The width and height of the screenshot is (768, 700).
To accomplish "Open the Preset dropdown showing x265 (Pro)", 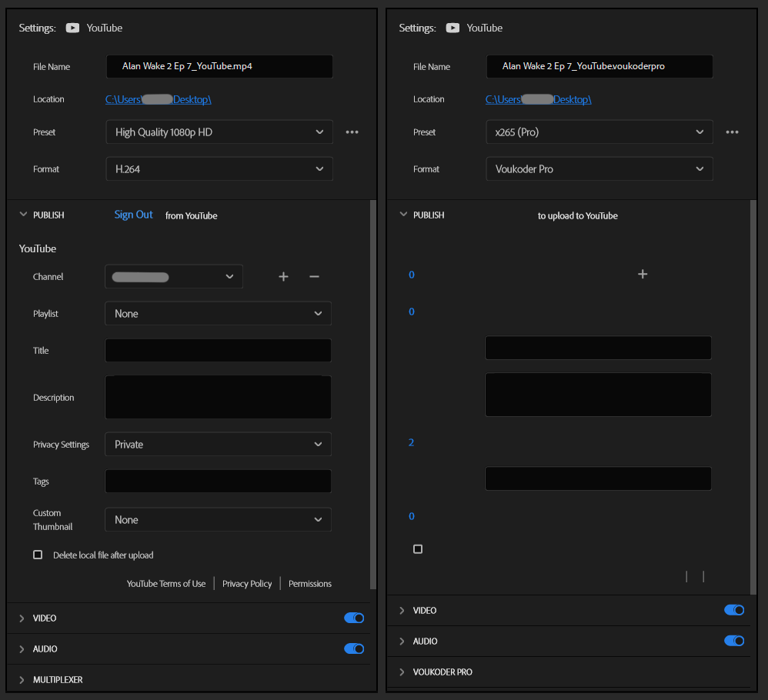I will click(x=599, y=132).
